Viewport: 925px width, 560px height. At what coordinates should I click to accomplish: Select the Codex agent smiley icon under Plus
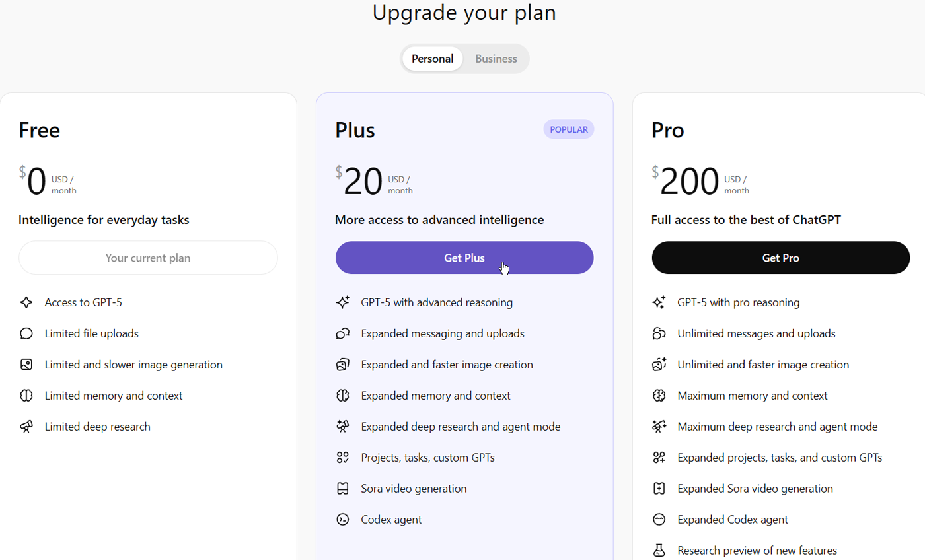[343, 519]
